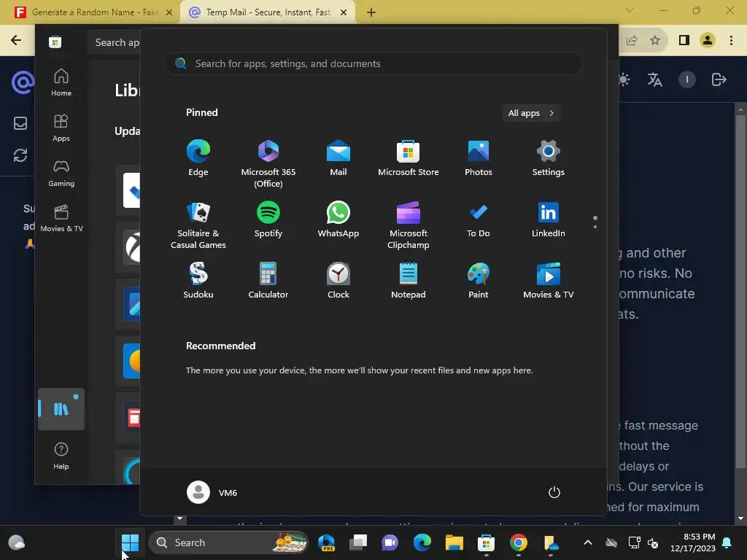747x560 pixels.
Task: Log out of the Temp Mail page
Action: point(719,79)
